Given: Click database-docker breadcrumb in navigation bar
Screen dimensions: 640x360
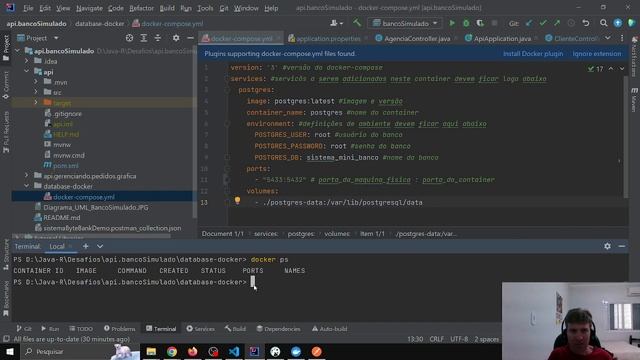Looking at the screenshot, I should pyautogui.click(x=100, y=24).
